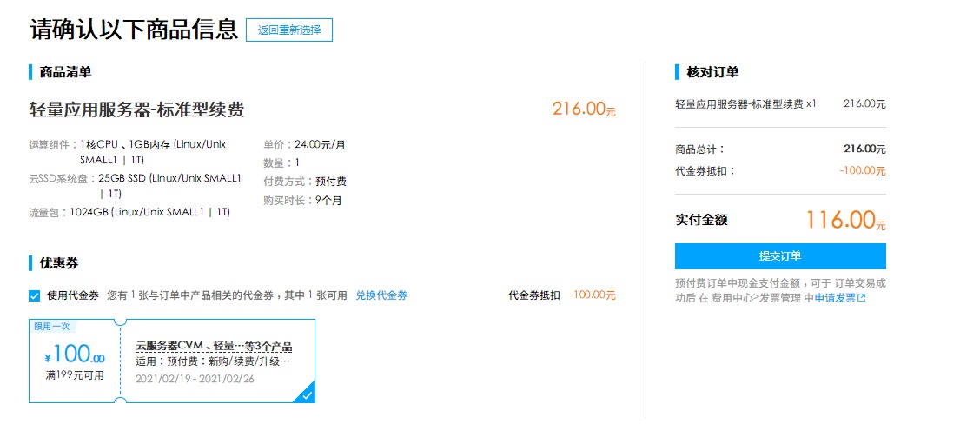Select the ¥100.00 voucher card

pyautogui.click(x=172, y=361)
